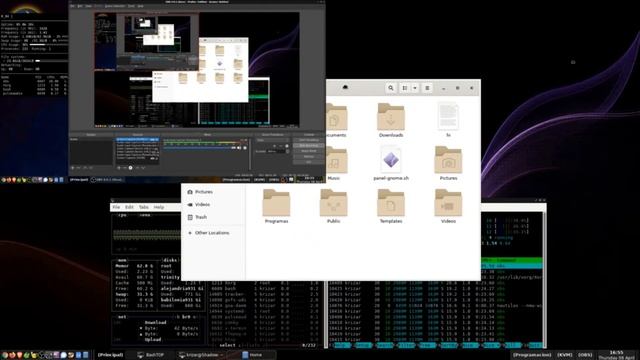The height and width of the screenshot is (360, 640).
Task: Click clock in bottom taskbar
Action: pos(616,355)
